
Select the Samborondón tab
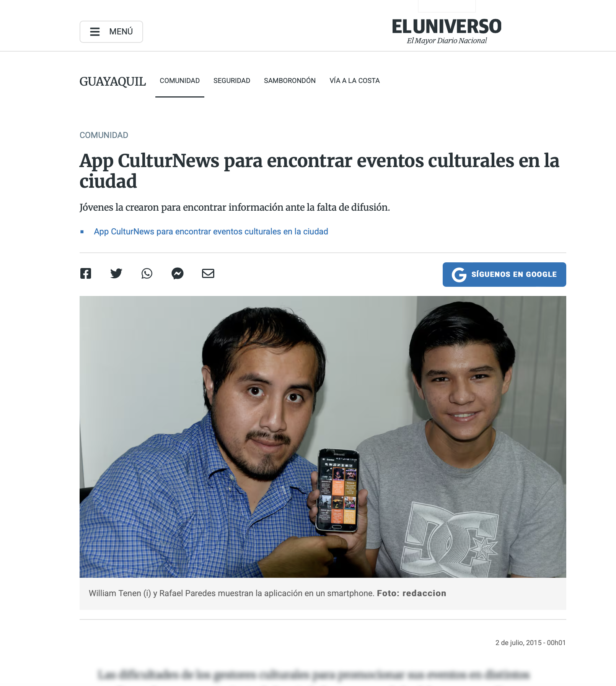pyautogui.click(x=290, y=81)
